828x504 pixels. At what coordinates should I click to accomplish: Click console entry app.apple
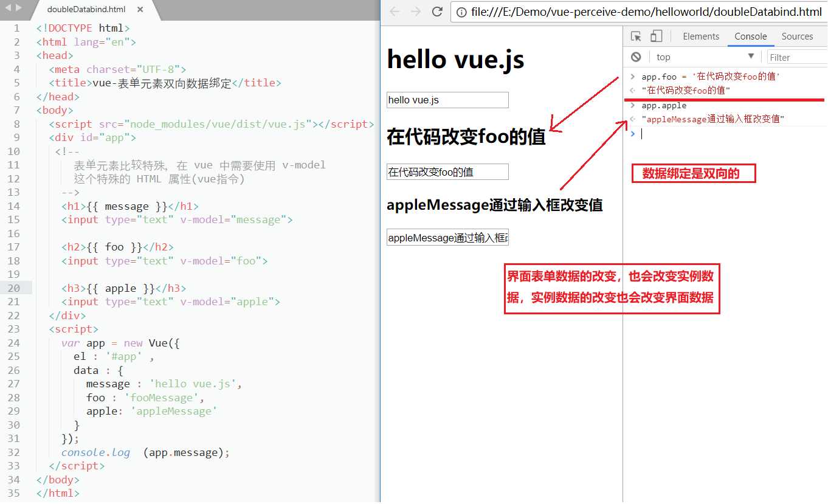[x=664, y=105]
